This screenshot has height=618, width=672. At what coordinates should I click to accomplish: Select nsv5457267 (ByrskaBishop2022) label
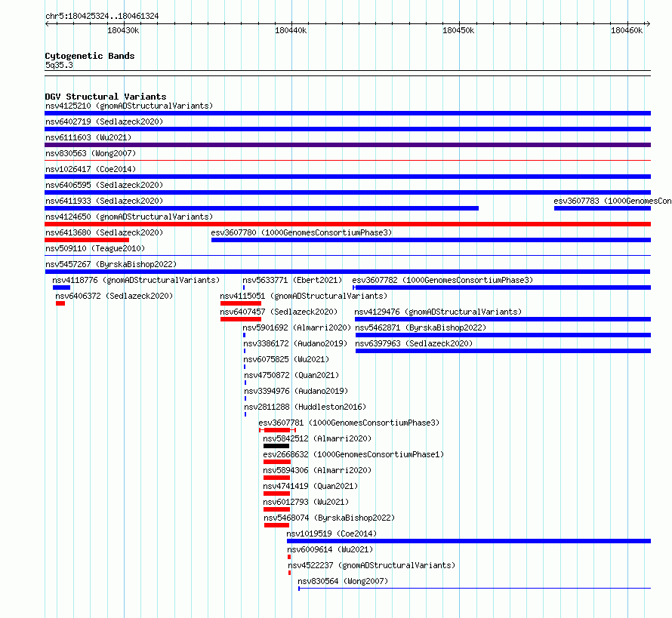tap(111, 264)
